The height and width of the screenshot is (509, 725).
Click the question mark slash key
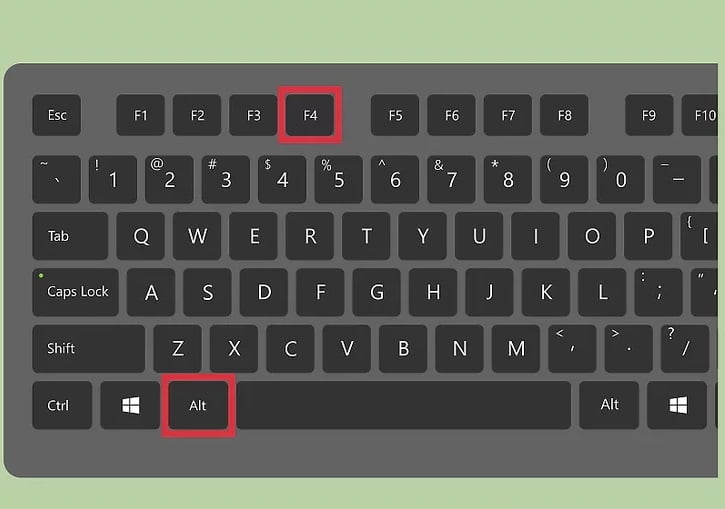tap(685, 349)
